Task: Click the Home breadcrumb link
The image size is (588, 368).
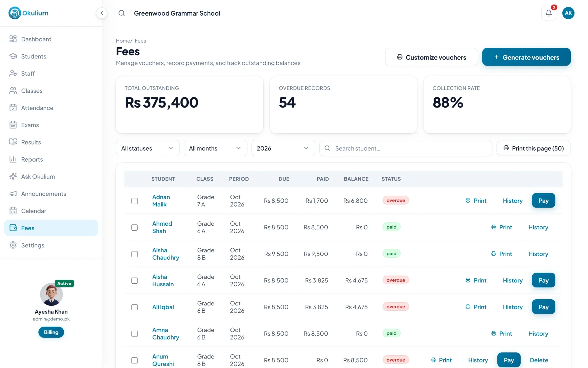Action: 123,41
